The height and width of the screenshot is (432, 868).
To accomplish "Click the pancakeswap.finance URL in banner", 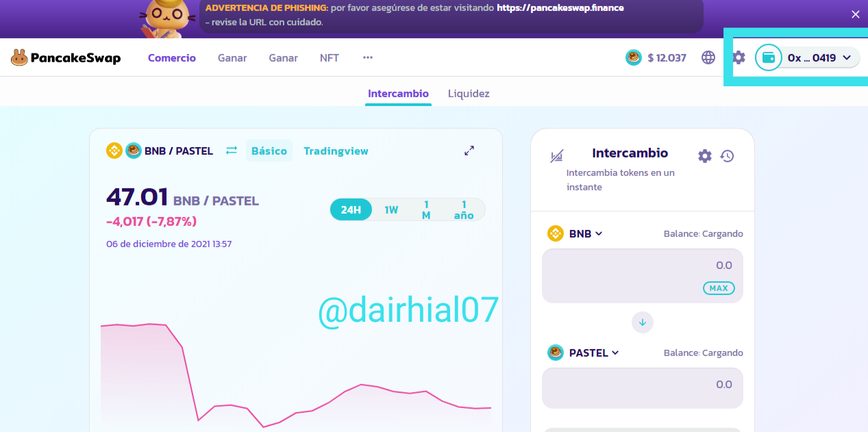I will [560, 8].
